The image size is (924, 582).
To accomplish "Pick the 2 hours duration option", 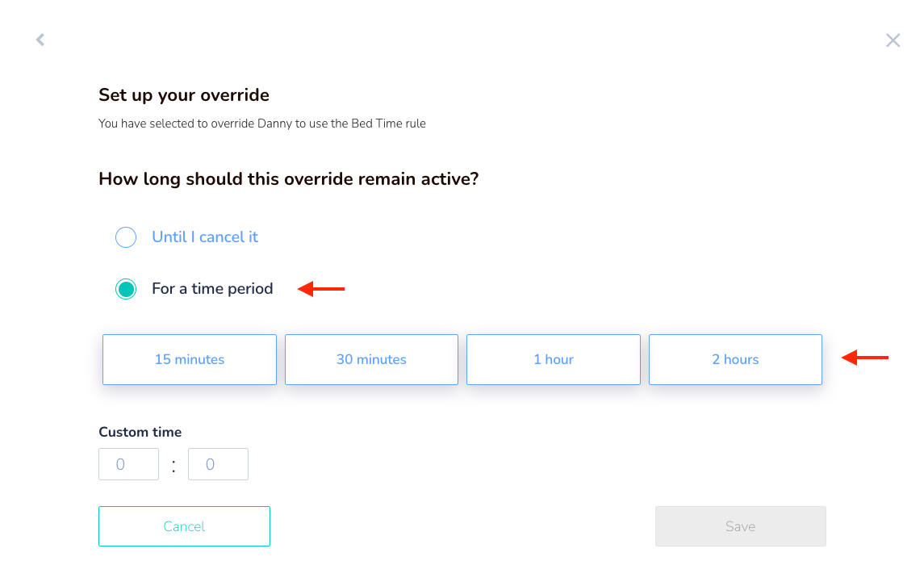I will tap(735, 360).
